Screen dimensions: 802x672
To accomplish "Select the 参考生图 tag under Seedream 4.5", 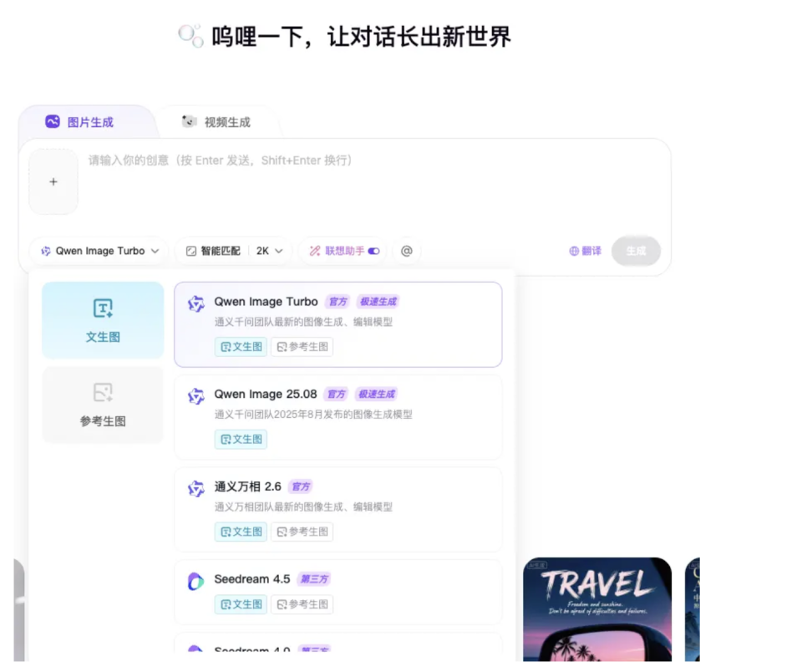I will pos(302,603).
